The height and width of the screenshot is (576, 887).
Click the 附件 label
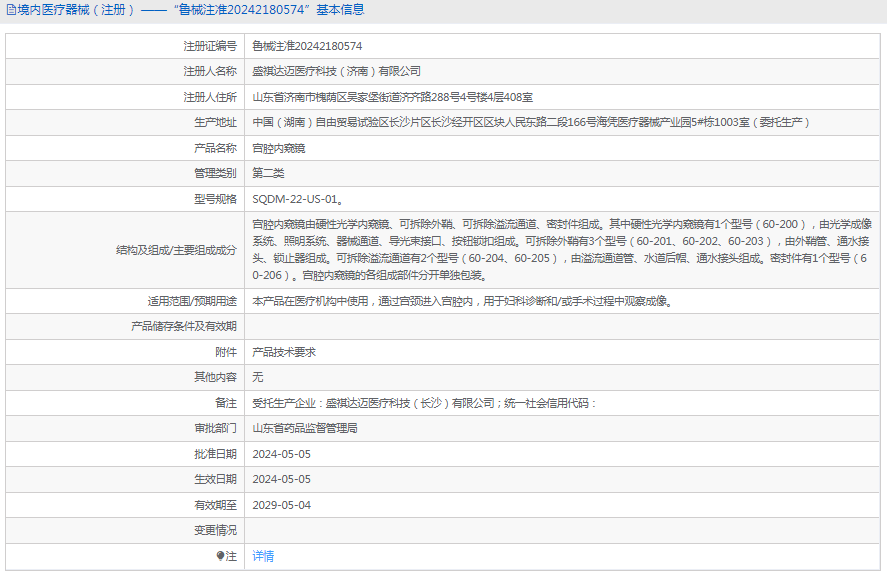coord(226,352)
